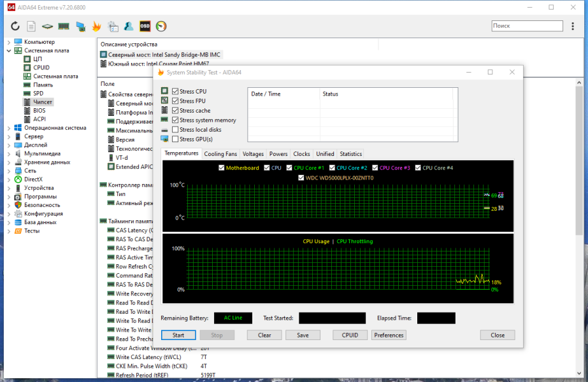Screen dimensions: 588x382
Task: Open the OSD panel toolbar icon
Action: 145,26
